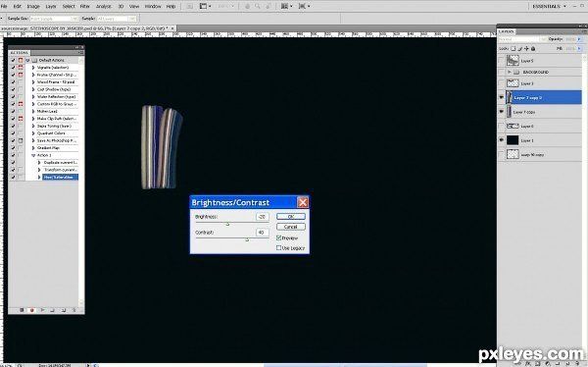
Task: Hide the Layer 1 layer
Action: pos(502,140)
